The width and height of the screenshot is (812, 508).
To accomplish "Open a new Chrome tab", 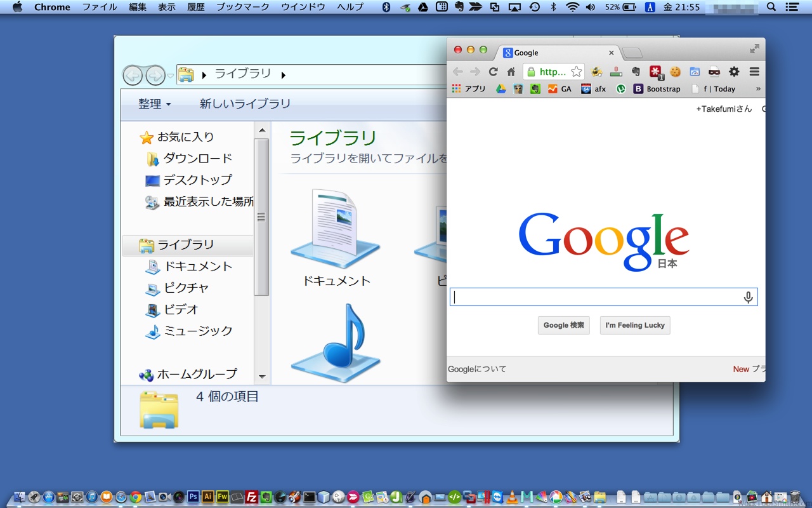I will [x=632, y=53].
